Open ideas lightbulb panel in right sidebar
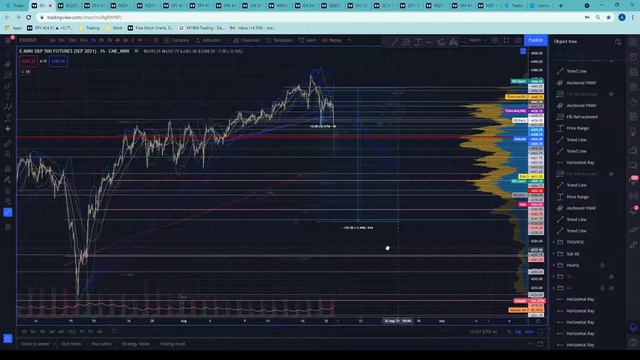Image resolution: width=640 pixels, height=360 pixels. (x=633, y=132)
